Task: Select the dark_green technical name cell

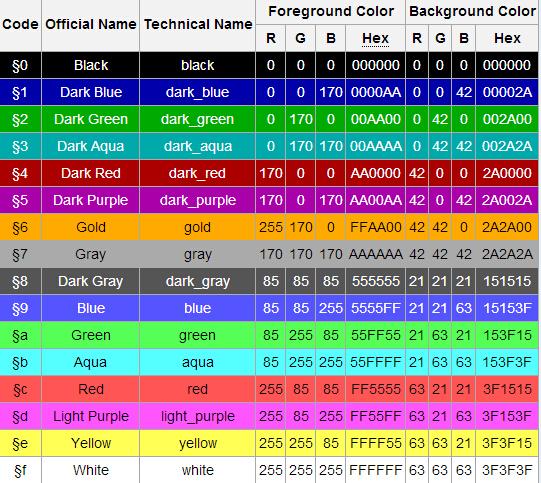Action: tap(198, 119)
